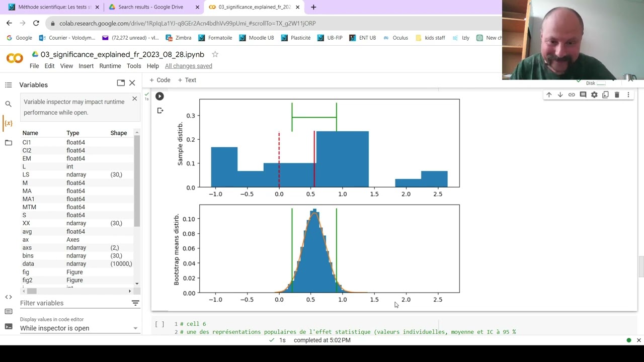
Task: Select the bins variable row
Action: click(77, 255)
